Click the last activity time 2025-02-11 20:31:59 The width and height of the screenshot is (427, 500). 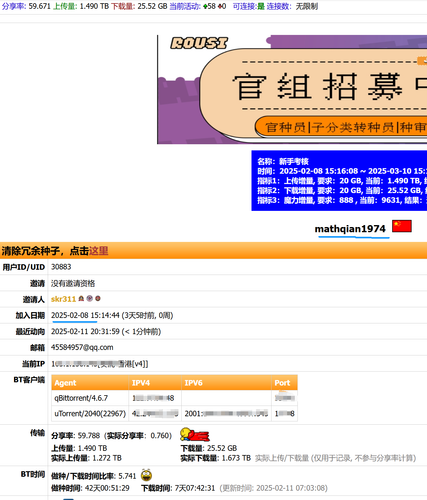click(x=85, y=331)
